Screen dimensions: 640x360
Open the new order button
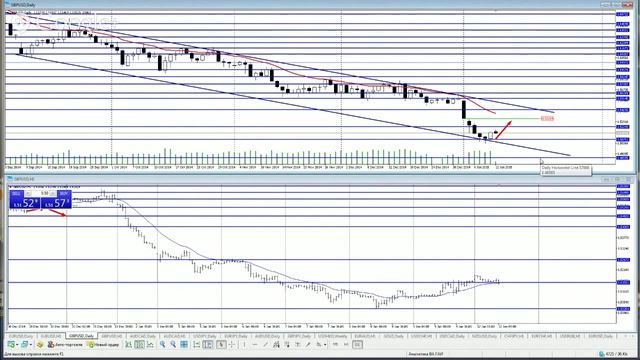[x=103, y=344]
